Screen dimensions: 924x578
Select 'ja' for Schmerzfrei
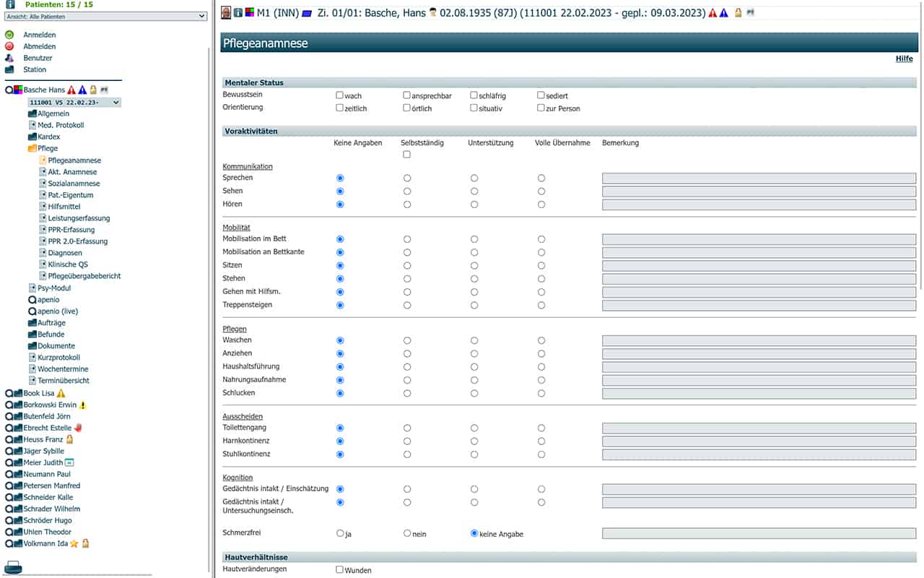pos(340,534)
